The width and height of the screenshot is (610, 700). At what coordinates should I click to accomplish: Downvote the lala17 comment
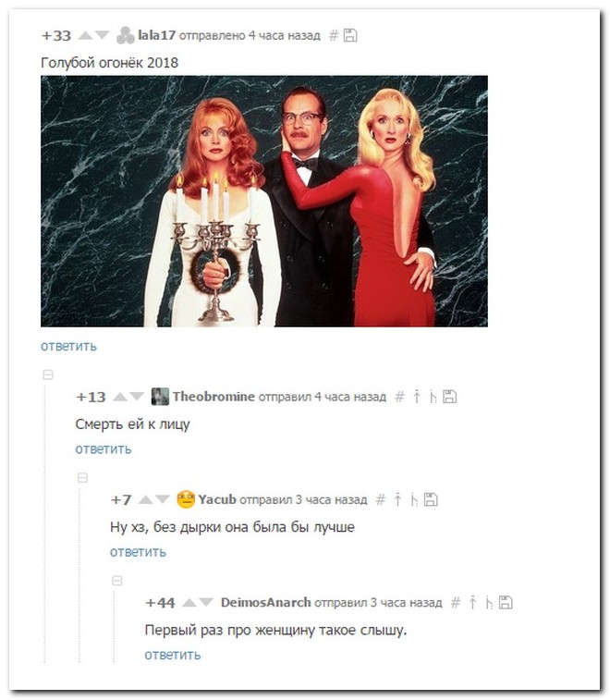(103, 35)
